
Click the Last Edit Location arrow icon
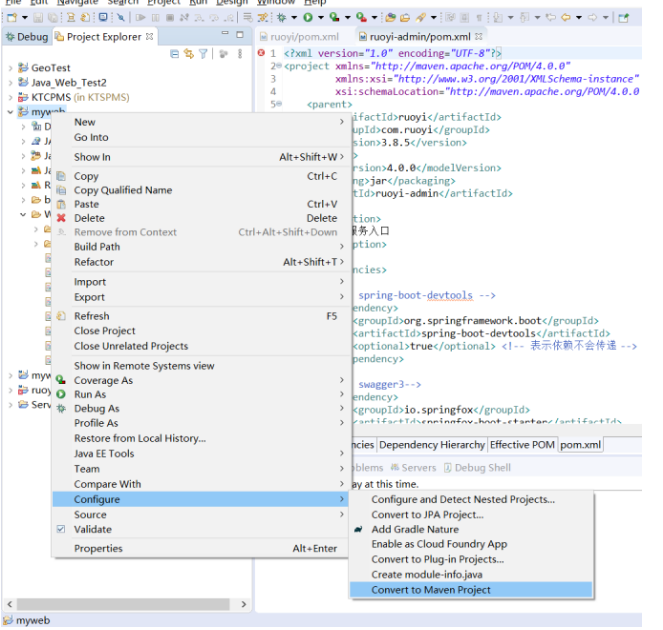point(550,18)
